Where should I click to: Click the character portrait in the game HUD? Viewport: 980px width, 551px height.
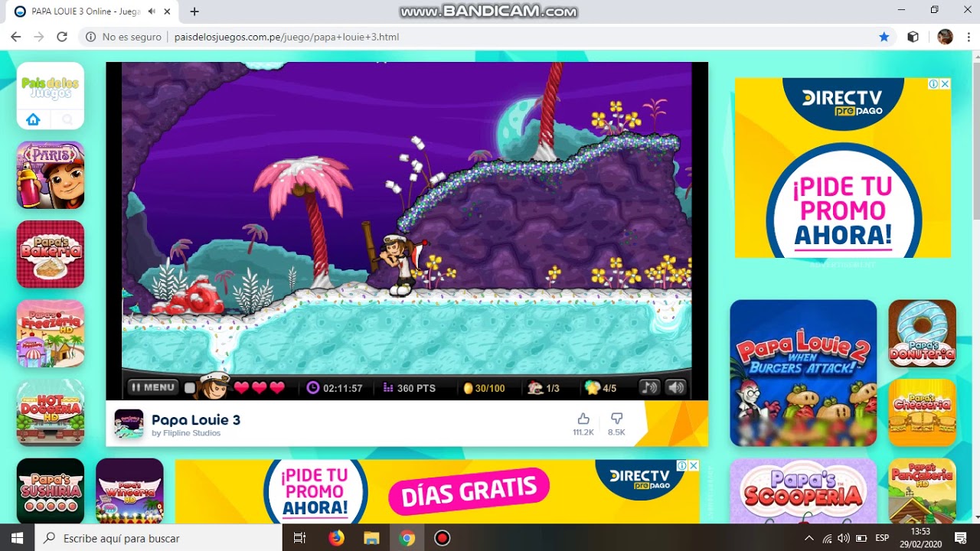point(214,385)
